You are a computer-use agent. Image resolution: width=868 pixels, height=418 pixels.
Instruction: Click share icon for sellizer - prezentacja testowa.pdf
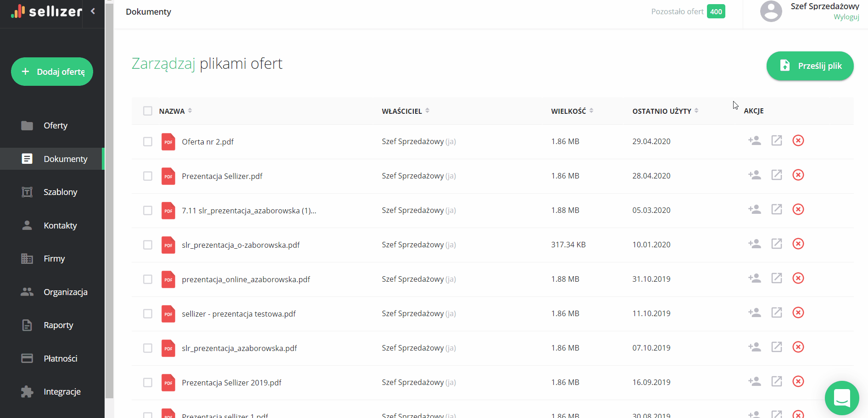754,313
